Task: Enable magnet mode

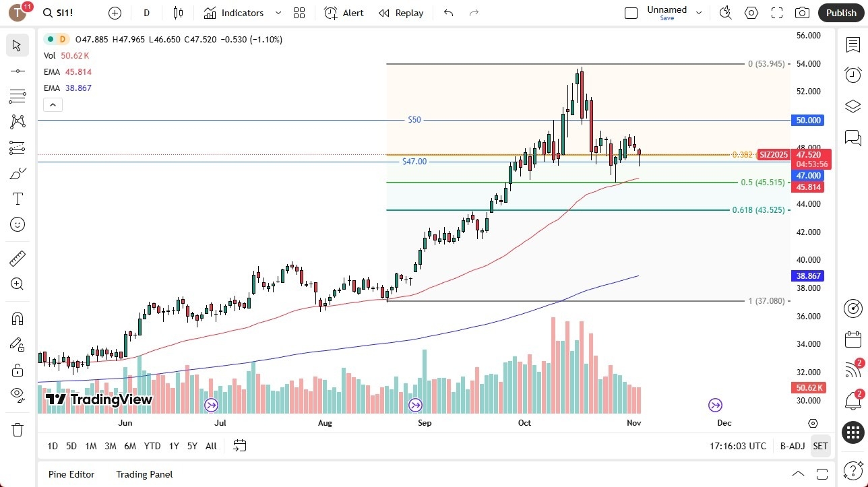Action: 17,318
